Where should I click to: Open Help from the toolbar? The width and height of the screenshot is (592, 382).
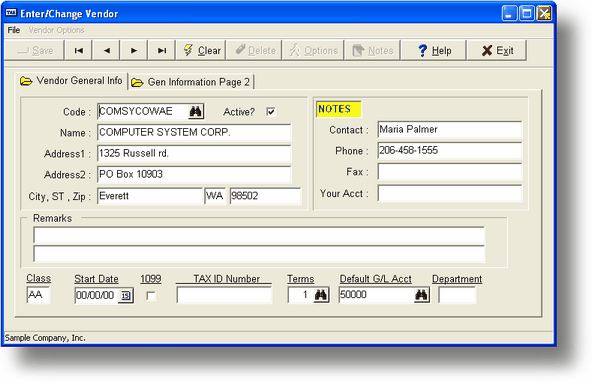tap(434, 50)
